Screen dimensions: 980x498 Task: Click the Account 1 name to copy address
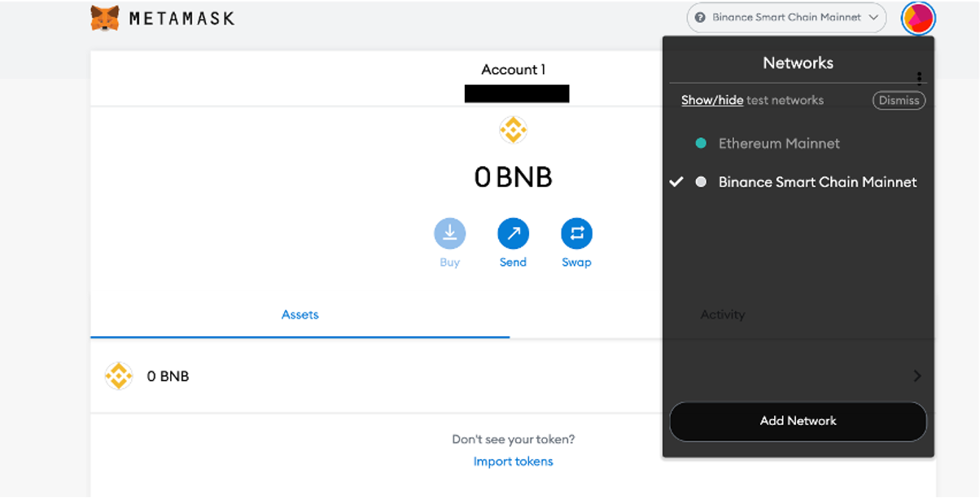click(513, 70)
